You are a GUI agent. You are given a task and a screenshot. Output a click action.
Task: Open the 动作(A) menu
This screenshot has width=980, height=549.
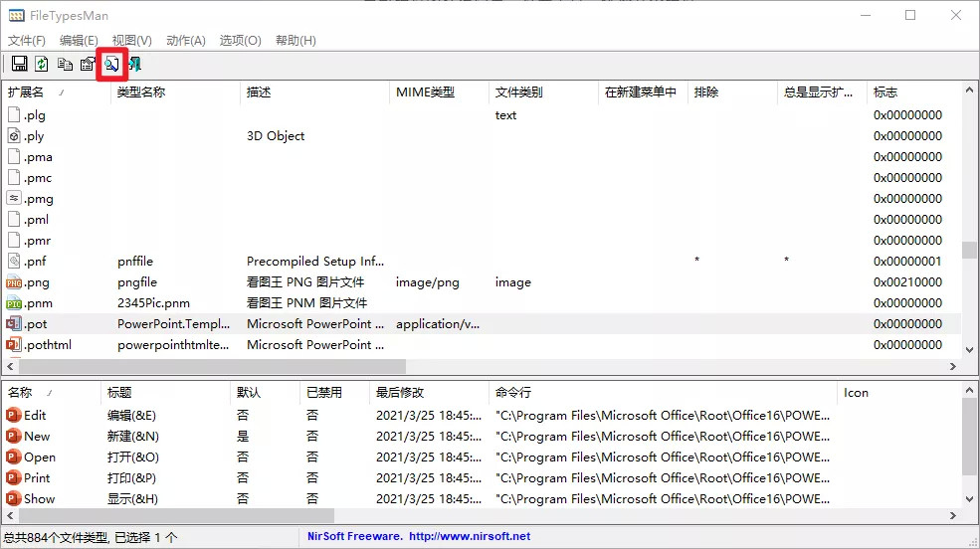coord(186,41)
